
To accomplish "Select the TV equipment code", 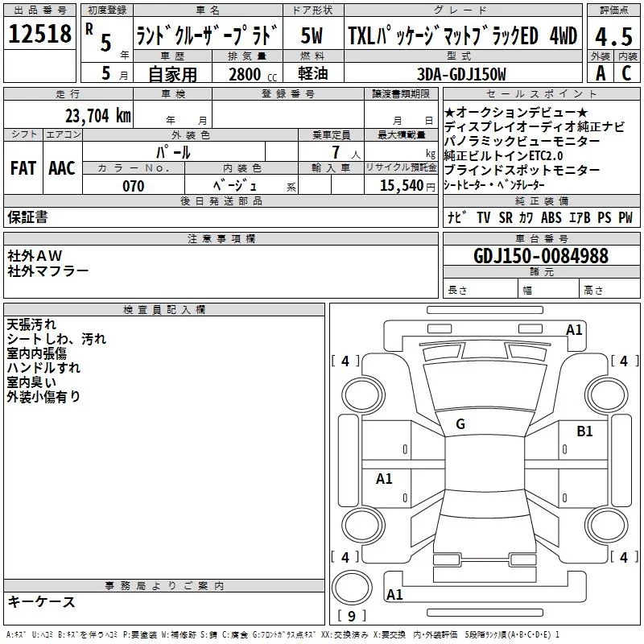I will [x=484, y=217].
